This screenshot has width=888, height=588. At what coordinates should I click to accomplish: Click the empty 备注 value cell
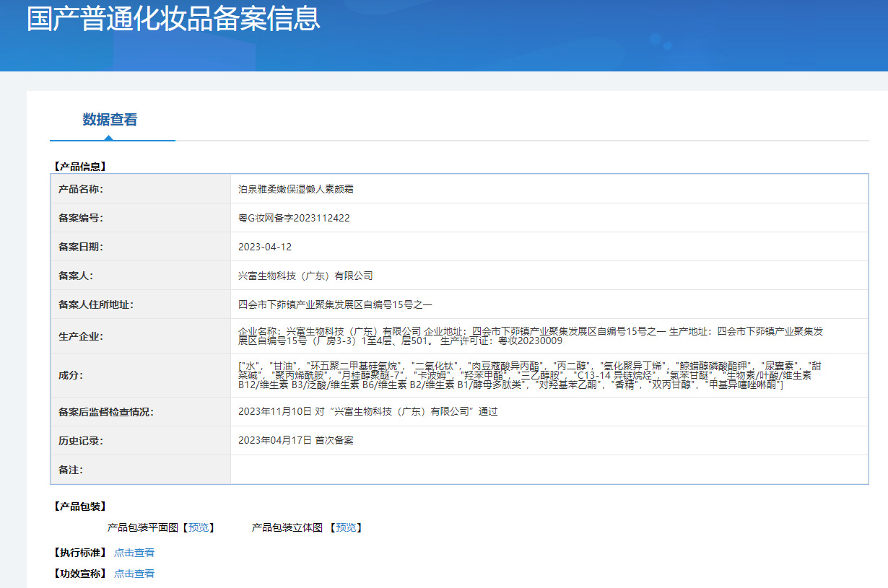[x=549, y=470]
